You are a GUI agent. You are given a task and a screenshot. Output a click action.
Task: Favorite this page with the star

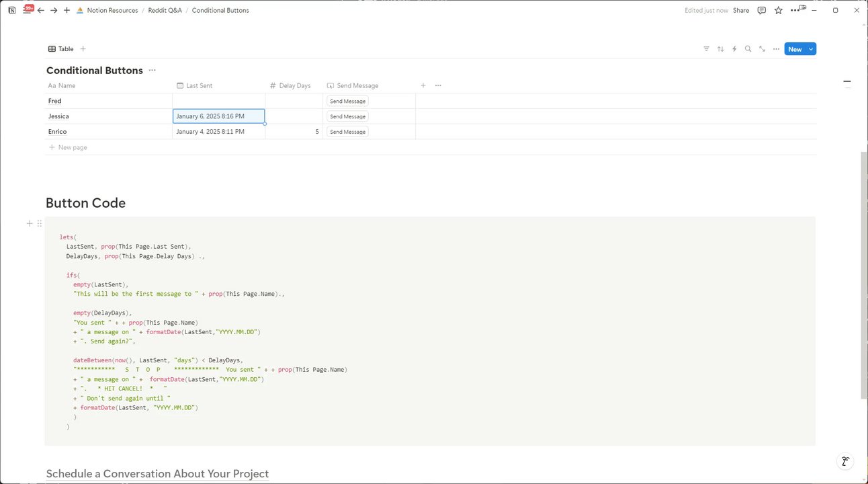click(778, 11)
